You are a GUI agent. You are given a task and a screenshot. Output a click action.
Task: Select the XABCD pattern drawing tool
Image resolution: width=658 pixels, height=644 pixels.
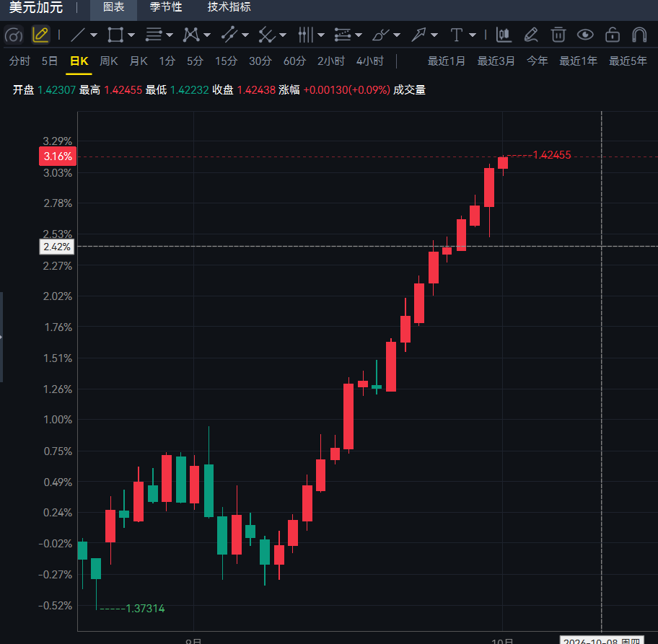point(191,35)
